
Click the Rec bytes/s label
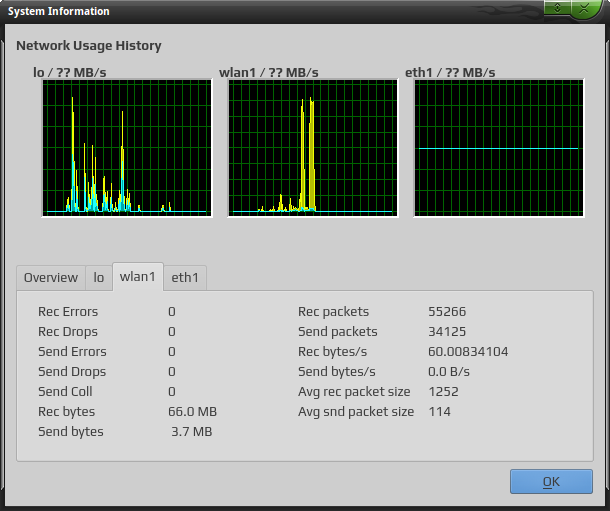pos(333,352)
